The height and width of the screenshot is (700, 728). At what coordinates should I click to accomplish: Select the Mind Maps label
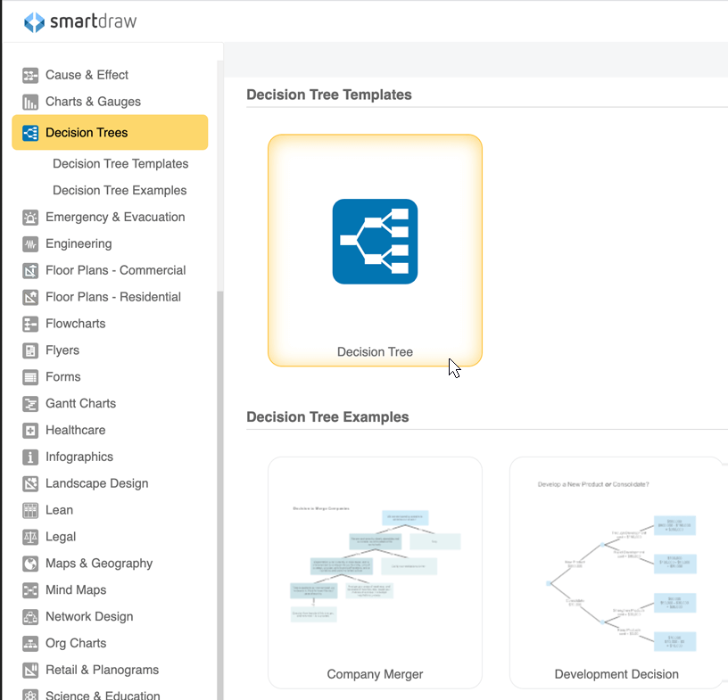[x=76, y=590]
